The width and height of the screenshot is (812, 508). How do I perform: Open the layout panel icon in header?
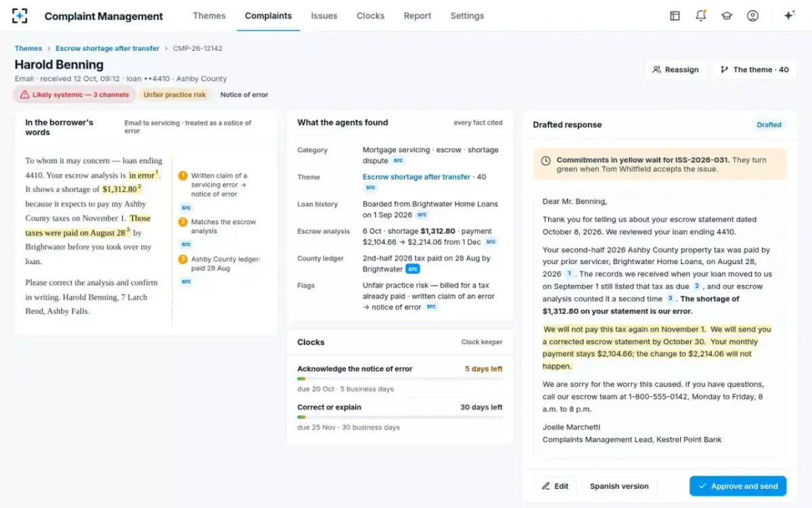675,16
